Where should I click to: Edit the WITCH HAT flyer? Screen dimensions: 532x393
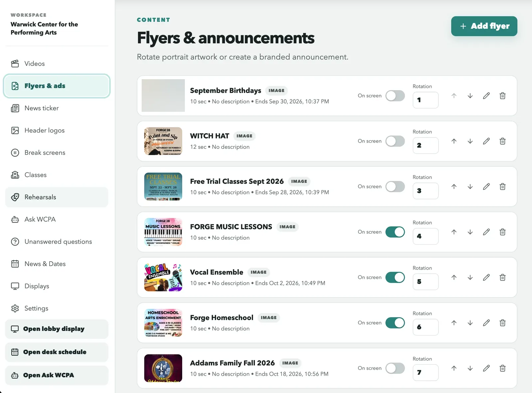pyautogui.click(x=486, y=141)
